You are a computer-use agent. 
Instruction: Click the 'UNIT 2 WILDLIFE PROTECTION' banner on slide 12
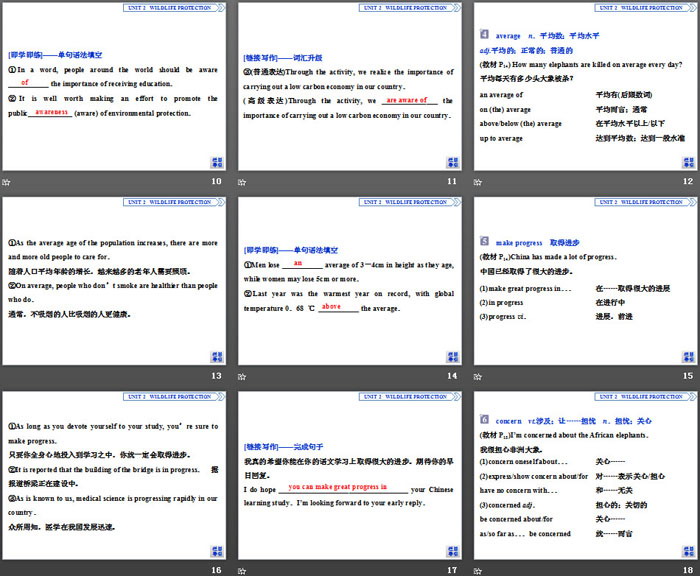(x=646, y=8)
